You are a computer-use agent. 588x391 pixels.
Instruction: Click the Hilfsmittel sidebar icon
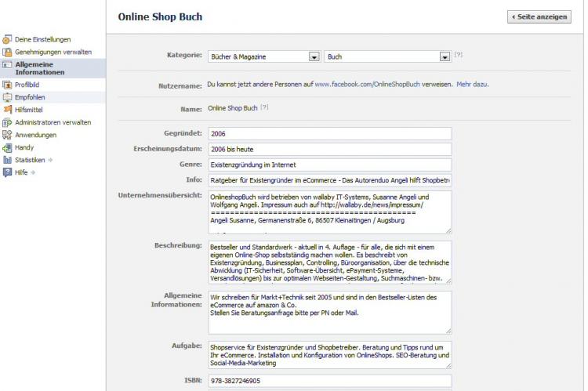tap(7, 110)
